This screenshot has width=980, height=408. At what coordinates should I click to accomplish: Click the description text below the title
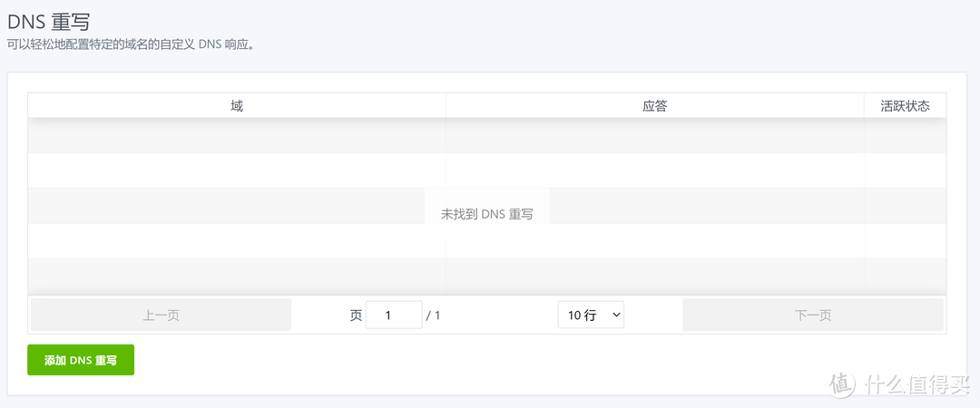(130, 44)
